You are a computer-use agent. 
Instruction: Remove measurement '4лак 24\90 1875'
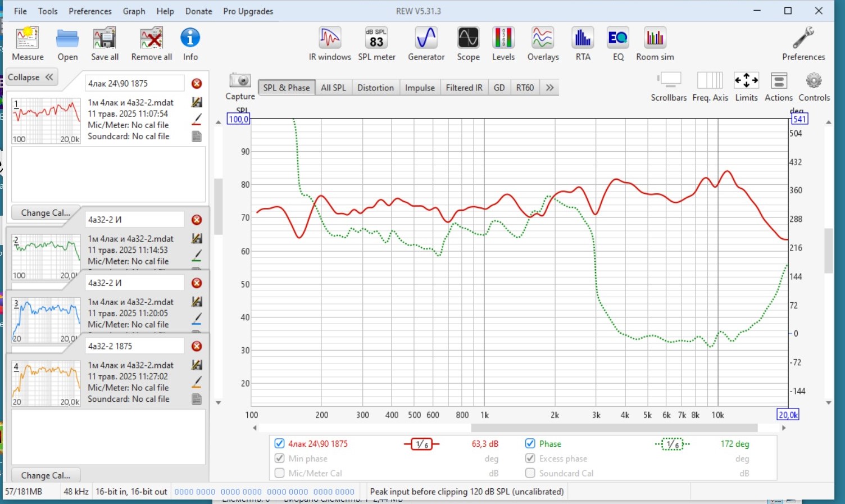[197, 84]
